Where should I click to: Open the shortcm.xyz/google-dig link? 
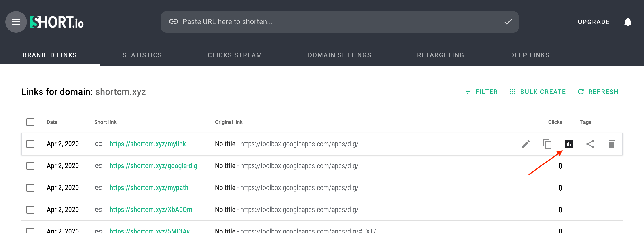click(153, 166)
